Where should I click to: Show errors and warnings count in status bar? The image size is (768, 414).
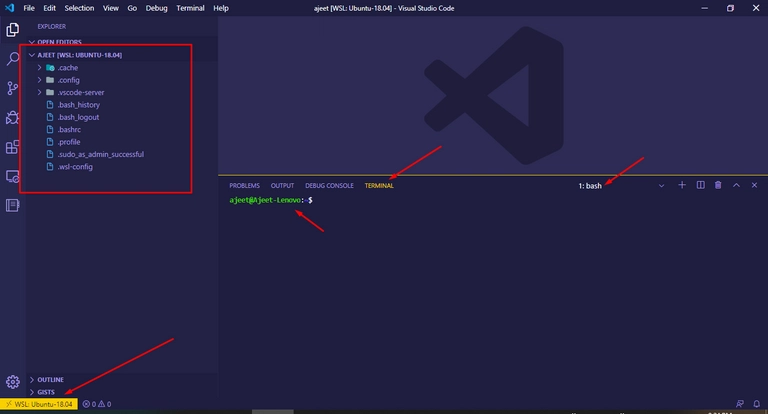click(x=96, y=404)
